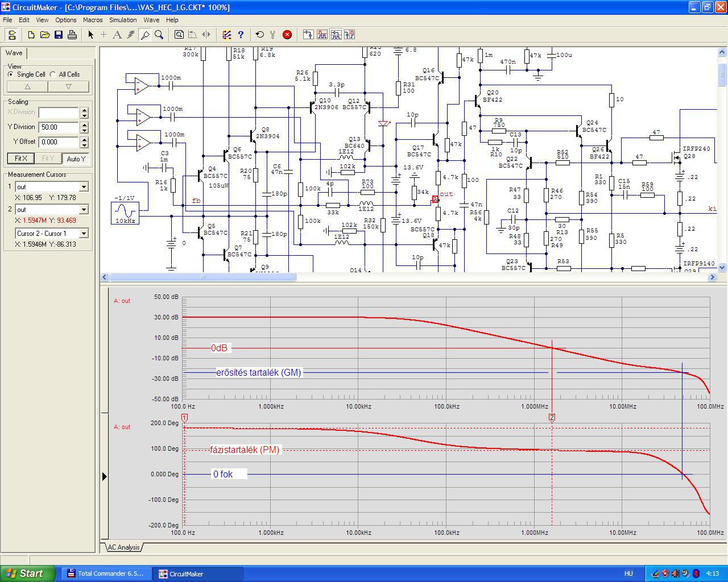
Task: Switch to the AC Analysis tab
Action: pyautogui.click(x=123, y=547)
